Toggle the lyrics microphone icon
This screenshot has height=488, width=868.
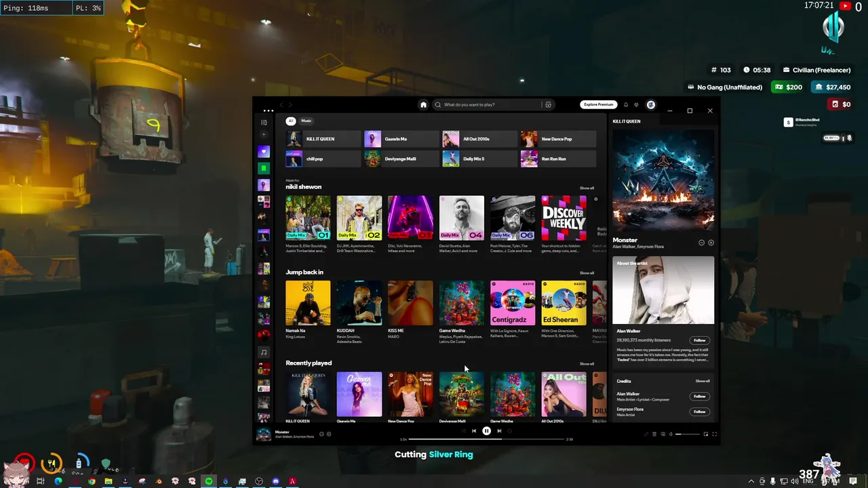pos(646,434)
